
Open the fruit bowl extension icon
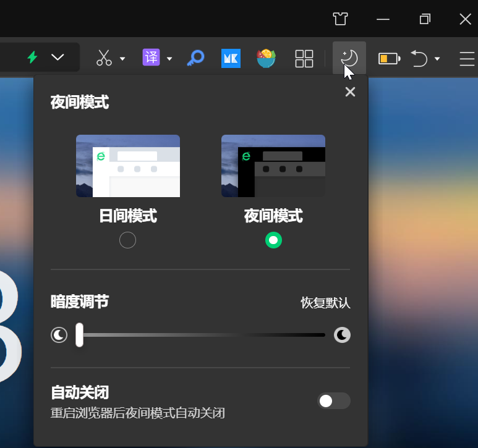(x=266, y=58)
